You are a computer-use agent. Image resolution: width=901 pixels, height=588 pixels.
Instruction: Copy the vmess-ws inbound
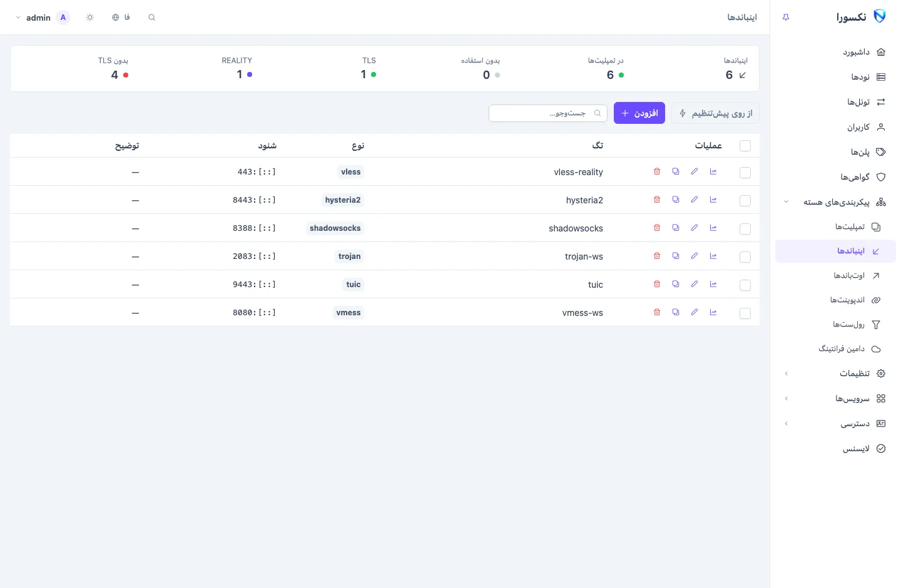pos(676,312)
